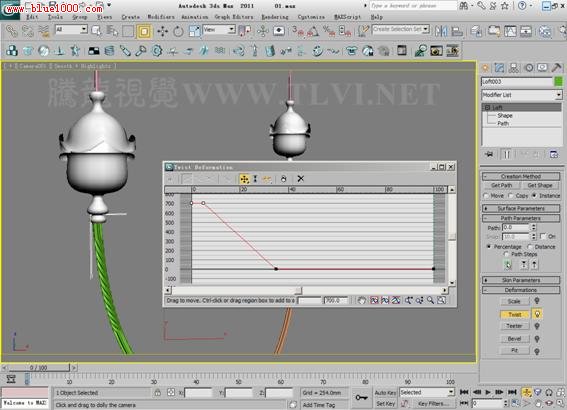This screenshot has height=410, width=567.
Task: Select the Instance radio button
Action: 534,196
